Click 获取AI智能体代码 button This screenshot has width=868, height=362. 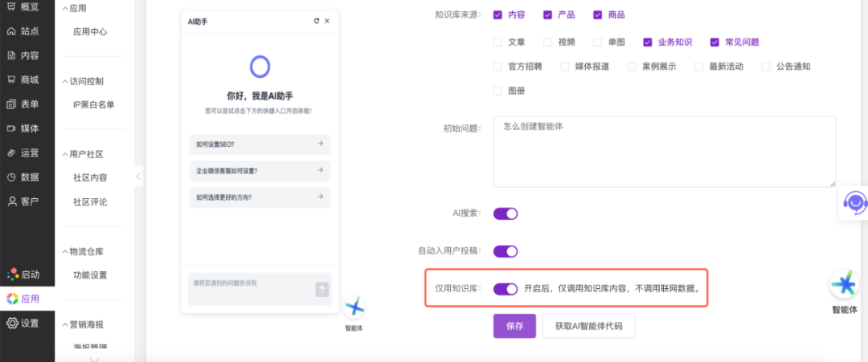(x=588, y=326)
